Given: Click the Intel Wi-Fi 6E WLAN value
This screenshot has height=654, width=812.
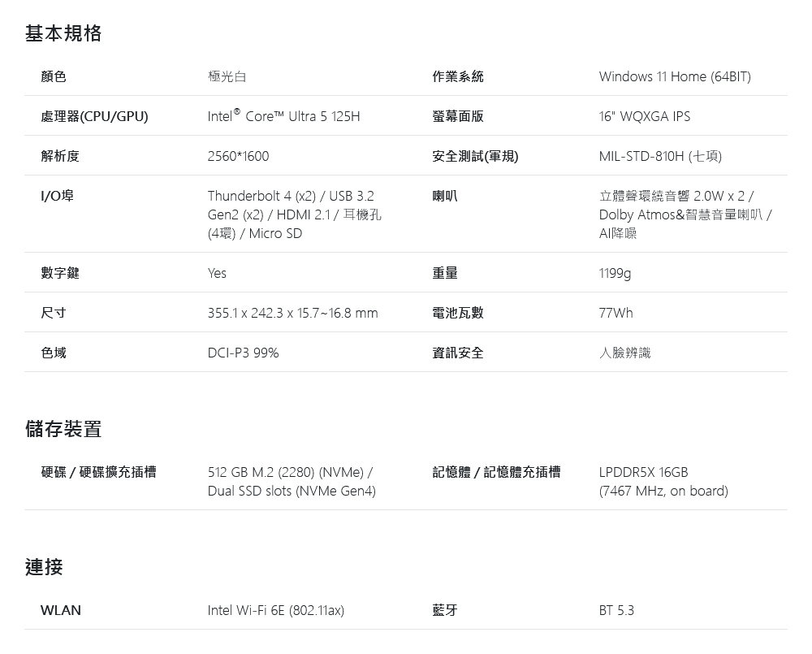Looking at the screenshot, I should [x=276, y=610].
